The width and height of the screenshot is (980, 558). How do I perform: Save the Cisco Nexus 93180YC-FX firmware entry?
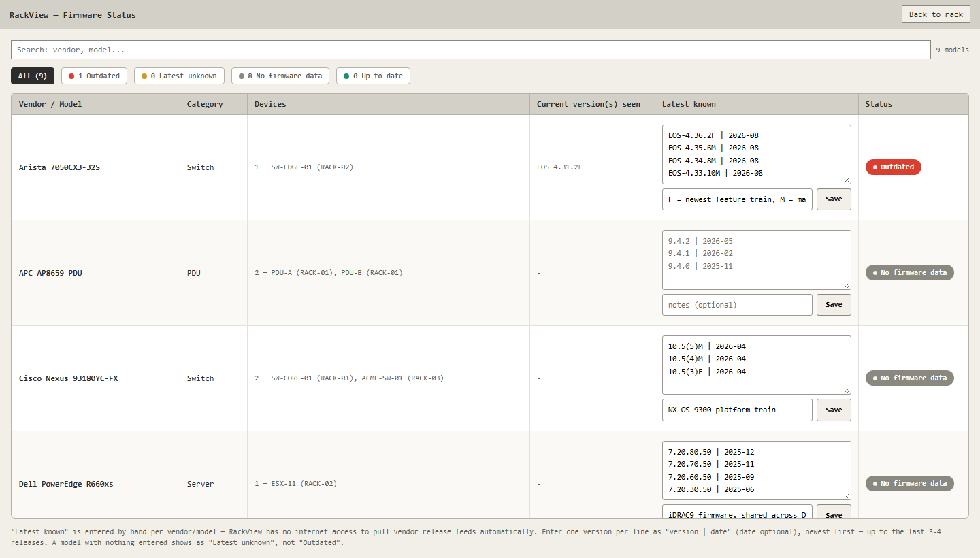pos(834,410)
